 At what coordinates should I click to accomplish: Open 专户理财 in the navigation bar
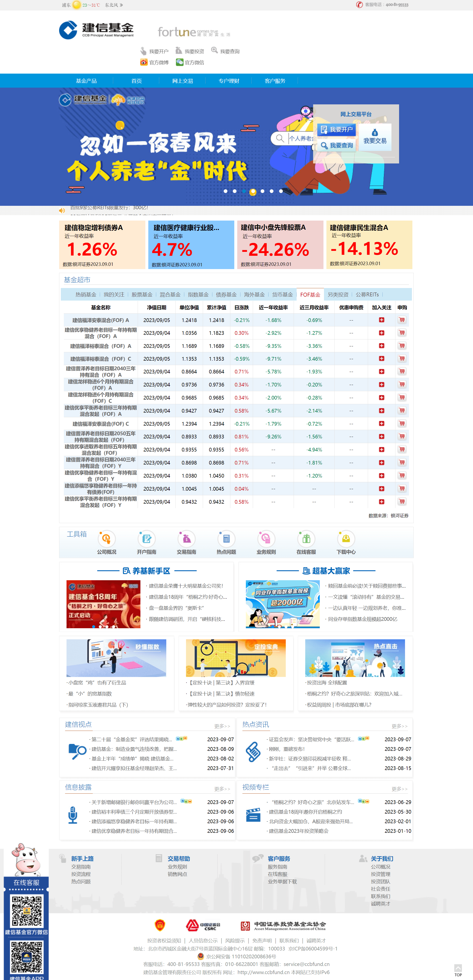click(x=229, y=81)
